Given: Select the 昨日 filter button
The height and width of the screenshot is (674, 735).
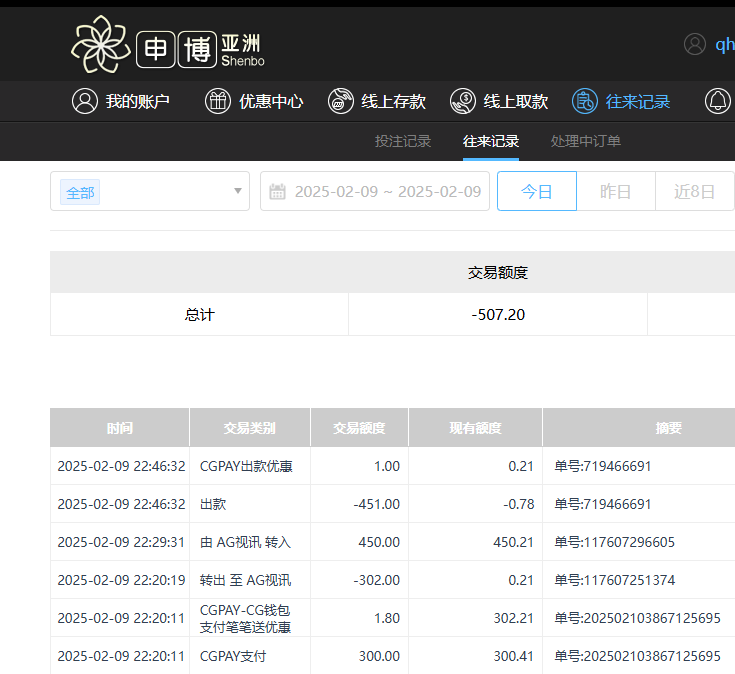Looking at the screenshot, I should coord(616,192).
